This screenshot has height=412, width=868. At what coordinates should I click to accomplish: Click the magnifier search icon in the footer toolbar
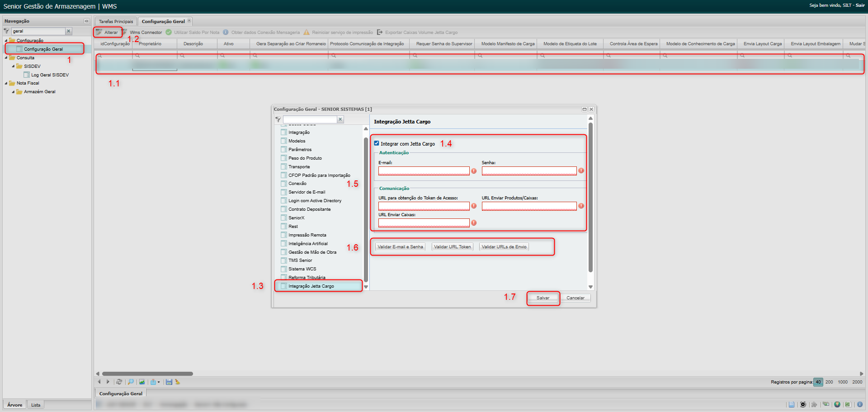click(x=131, y=382)
